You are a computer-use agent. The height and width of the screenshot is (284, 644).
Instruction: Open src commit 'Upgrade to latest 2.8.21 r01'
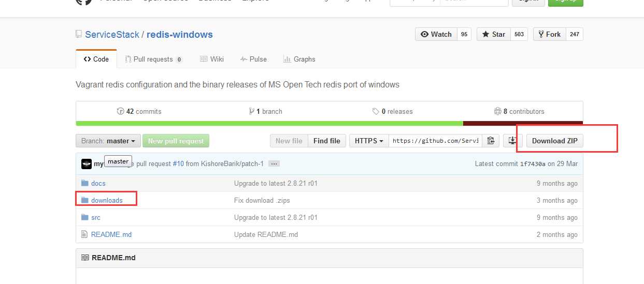276,217
